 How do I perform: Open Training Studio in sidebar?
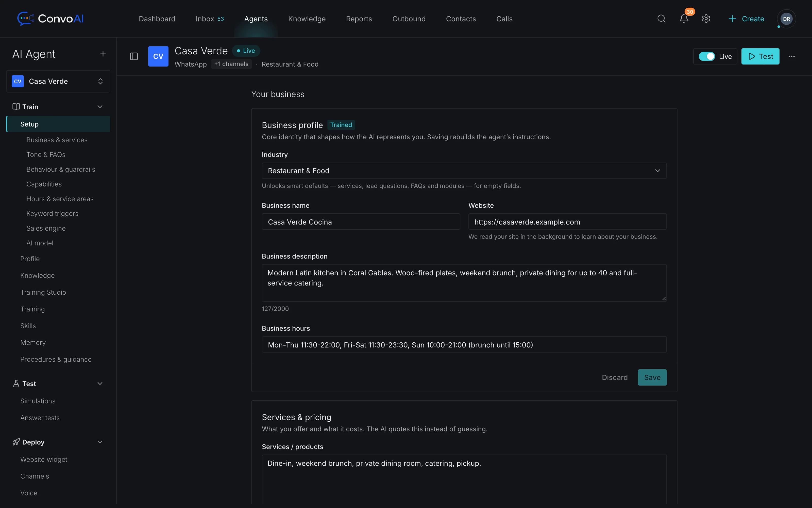click(x=43, y=292)
